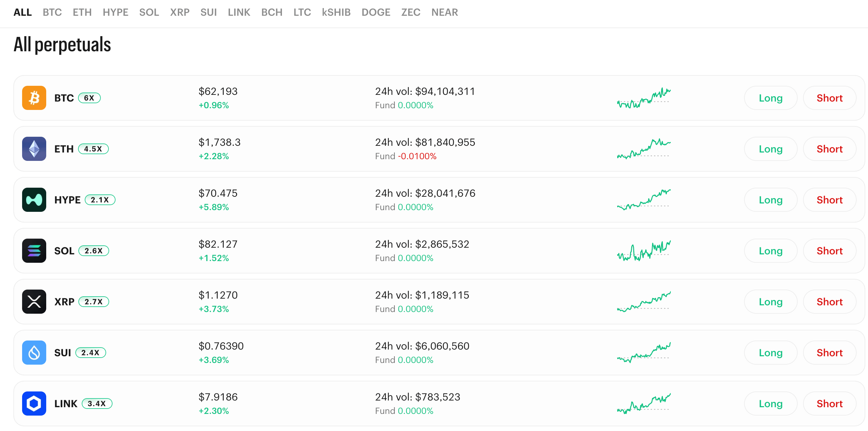Click the LINK price $7.9186
868x431 pixels.
click(218, 397)
